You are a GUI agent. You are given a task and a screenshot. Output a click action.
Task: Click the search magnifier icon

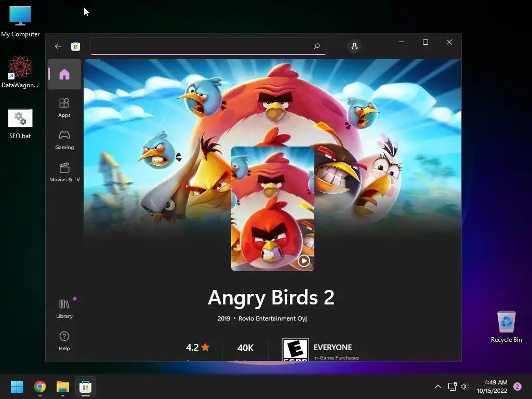click(317, 46)
